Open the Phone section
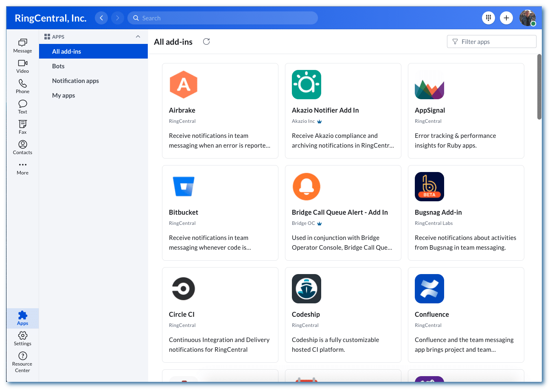 point(22,87)
